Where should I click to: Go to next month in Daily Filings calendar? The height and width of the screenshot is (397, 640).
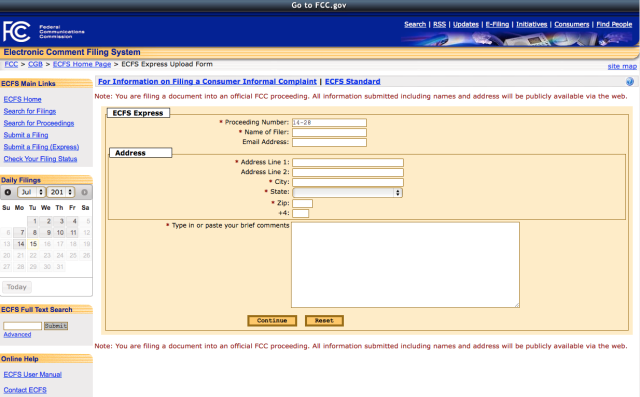click(84, 192)
